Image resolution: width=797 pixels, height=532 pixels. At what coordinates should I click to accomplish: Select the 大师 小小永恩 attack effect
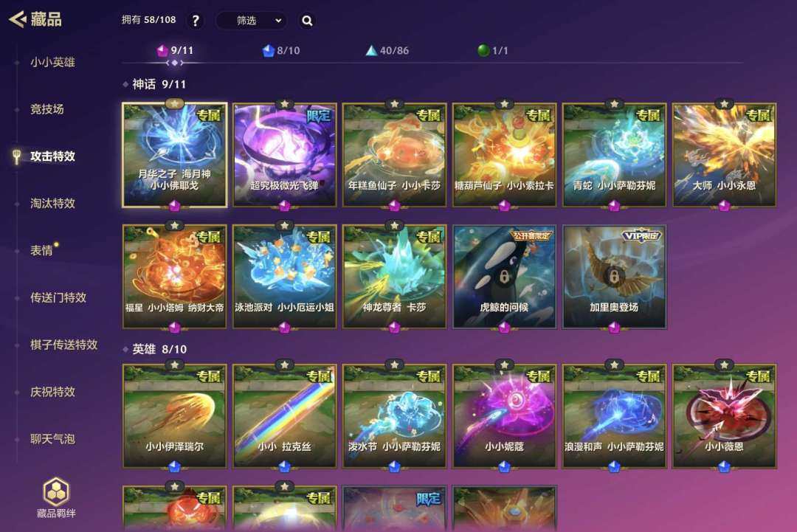[725, 155]
